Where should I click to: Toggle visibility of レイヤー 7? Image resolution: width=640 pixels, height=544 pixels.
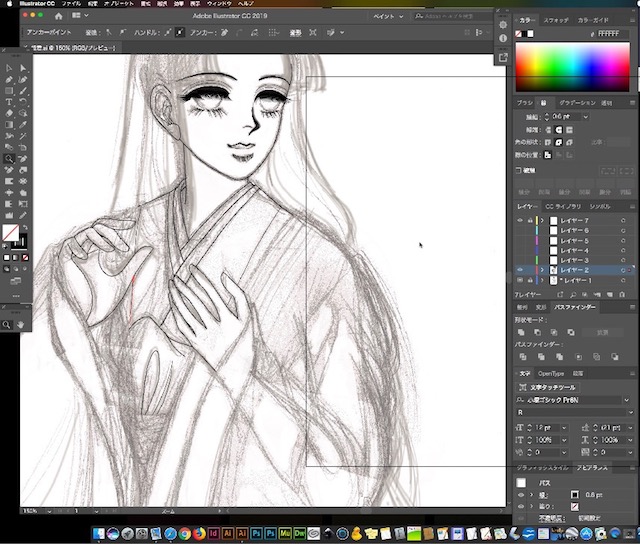[x=520, y=220]
